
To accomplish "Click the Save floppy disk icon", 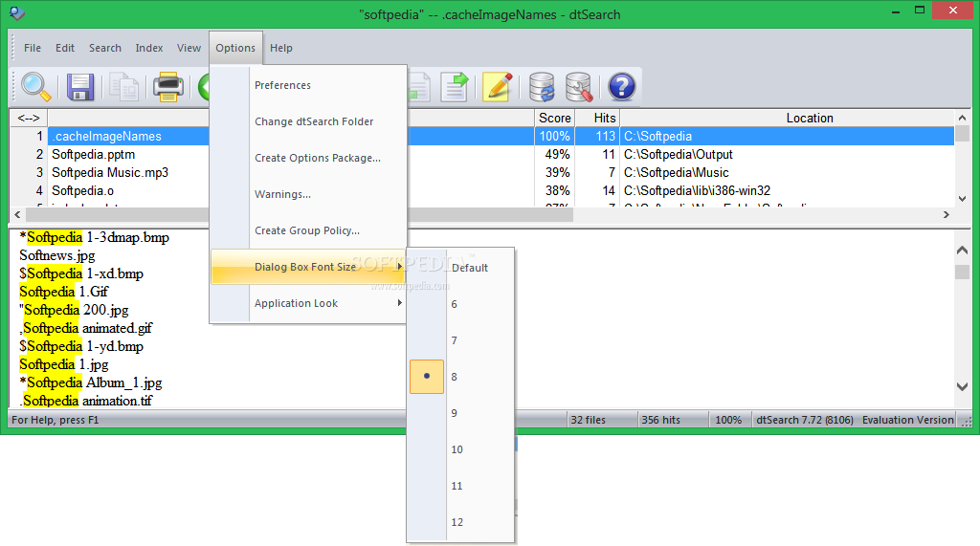I will coord(80,86).
